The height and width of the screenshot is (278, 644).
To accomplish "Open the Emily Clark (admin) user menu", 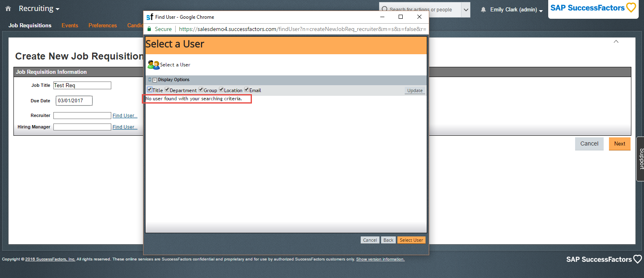I will 516,9.
